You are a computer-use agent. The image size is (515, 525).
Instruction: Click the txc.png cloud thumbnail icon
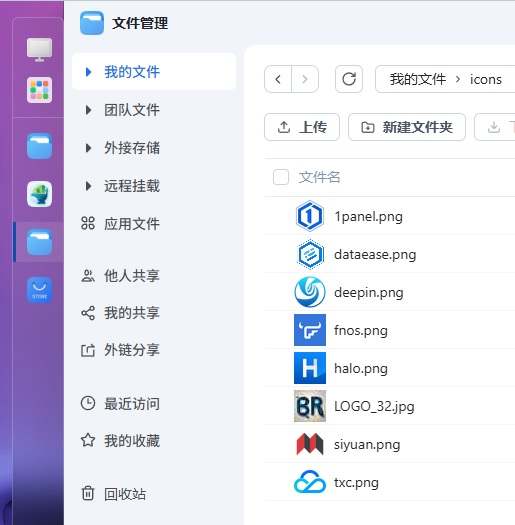point(310,482)
